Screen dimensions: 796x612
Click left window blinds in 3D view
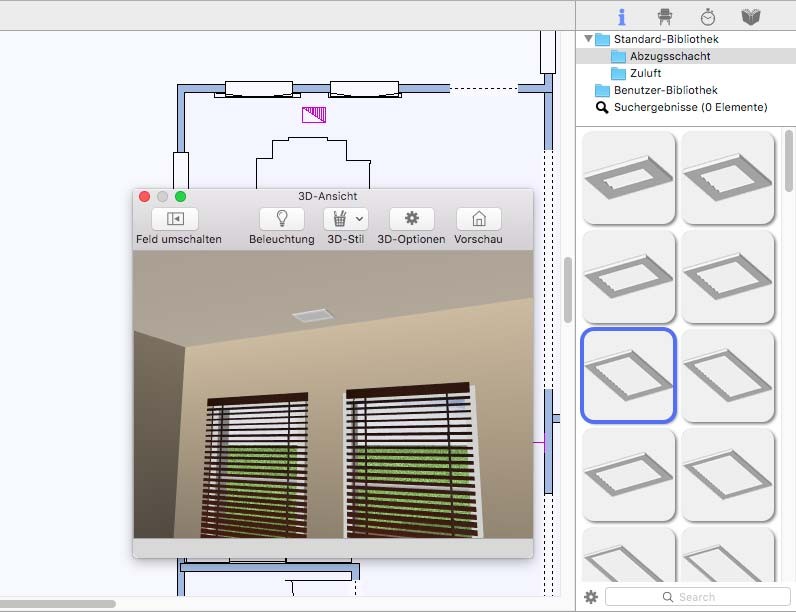point(255,465)
